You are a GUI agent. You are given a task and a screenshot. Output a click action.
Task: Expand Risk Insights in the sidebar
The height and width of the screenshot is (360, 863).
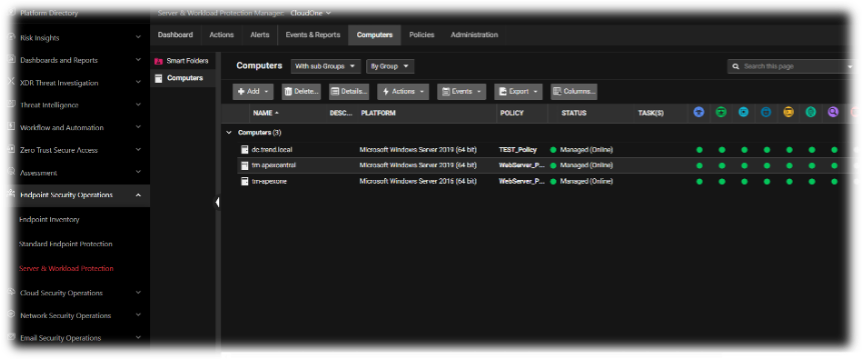pyautogui.click(x=138, y=37)
